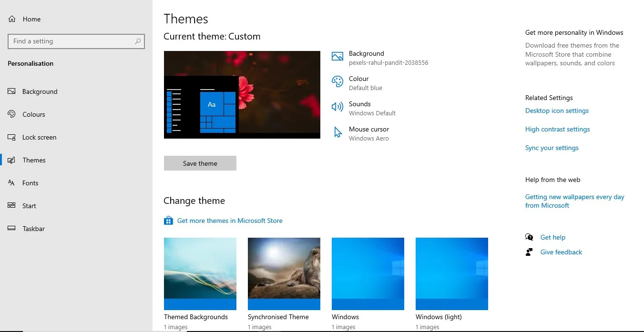
Task: Click the Lock screen icon in sidebar
Action: click(12, 137)
